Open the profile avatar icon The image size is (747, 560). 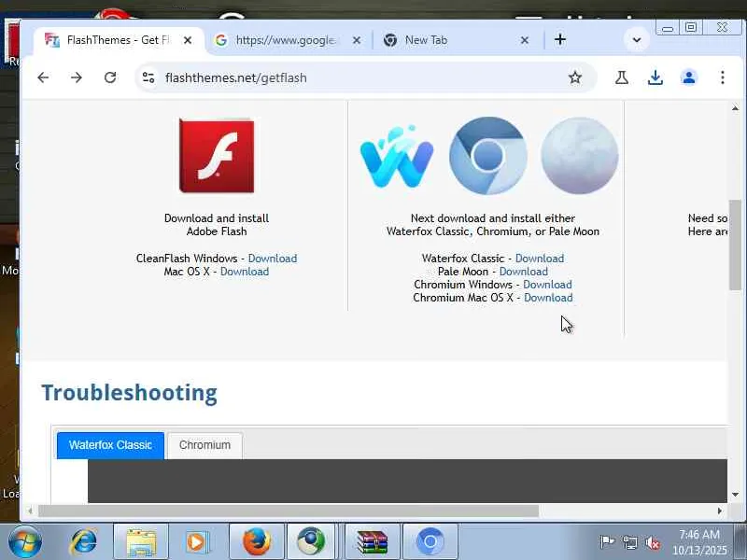(689, 77)
